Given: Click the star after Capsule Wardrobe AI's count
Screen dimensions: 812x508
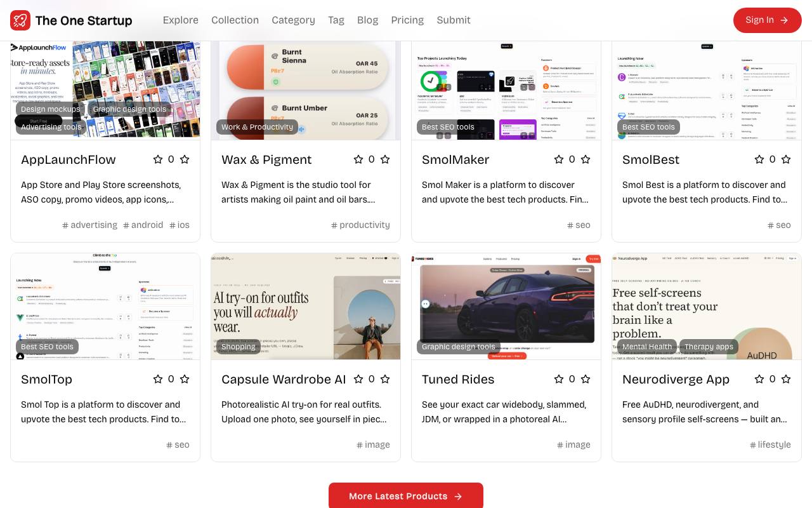Looking at the screenshot, I should point(385,379).
